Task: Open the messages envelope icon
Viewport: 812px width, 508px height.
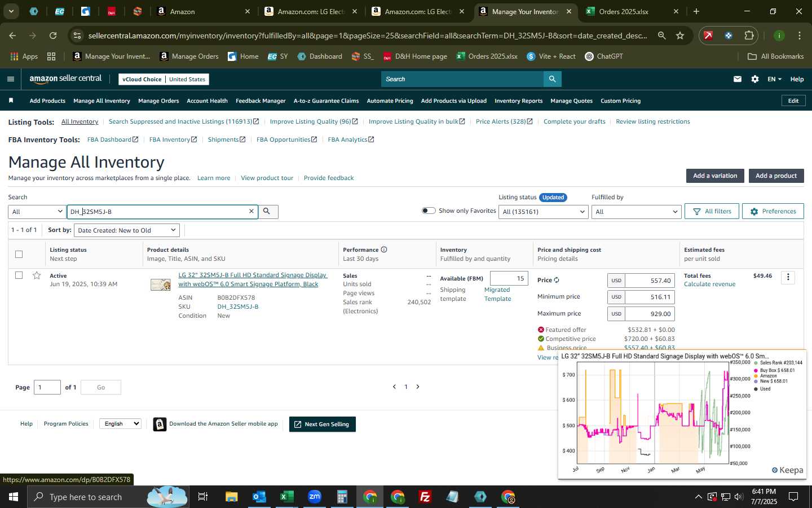Action: coord(738,79)
